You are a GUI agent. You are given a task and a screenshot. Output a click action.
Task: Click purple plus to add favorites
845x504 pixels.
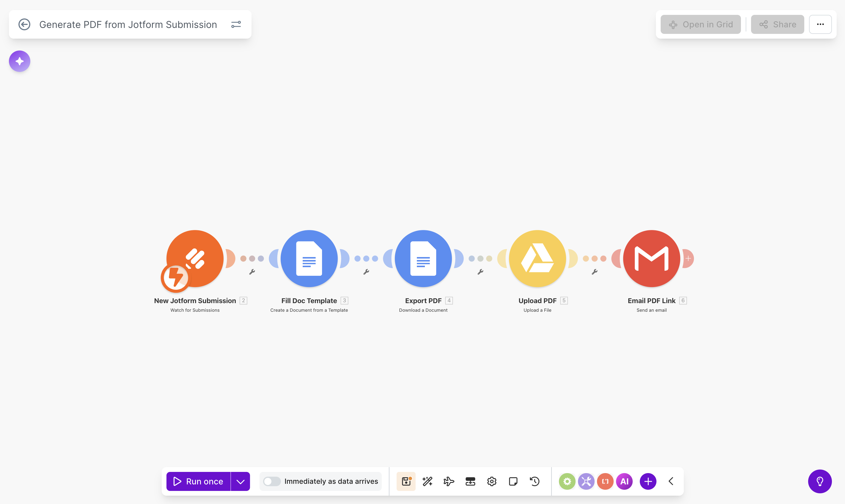648,481
